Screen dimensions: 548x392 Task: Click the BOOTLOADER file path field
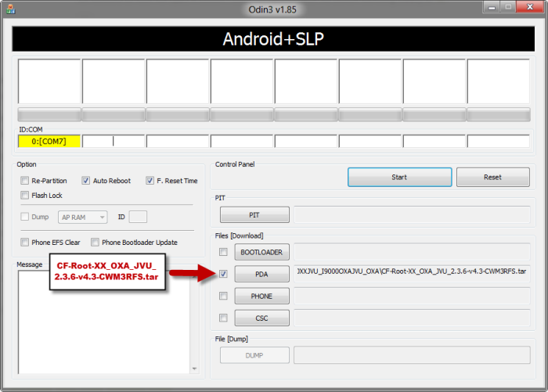(412, 252)
